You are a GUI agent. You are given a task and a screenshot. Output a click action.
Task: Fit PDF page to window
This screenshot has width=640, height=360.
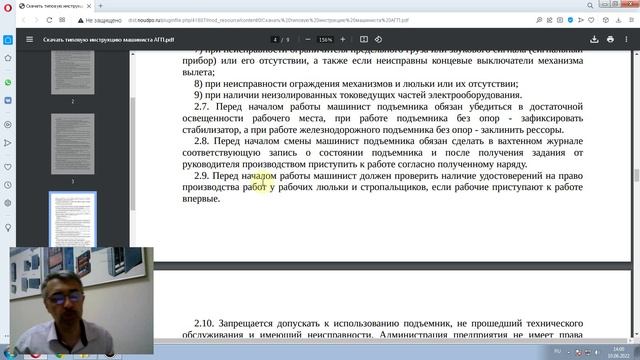[364, 40]
